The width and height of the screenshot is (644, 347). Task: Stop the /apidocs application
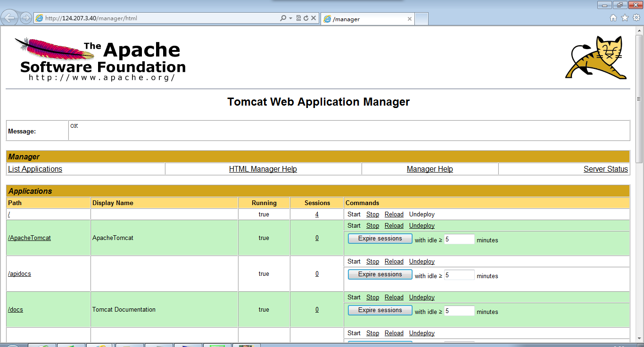[x=372, y=262]
